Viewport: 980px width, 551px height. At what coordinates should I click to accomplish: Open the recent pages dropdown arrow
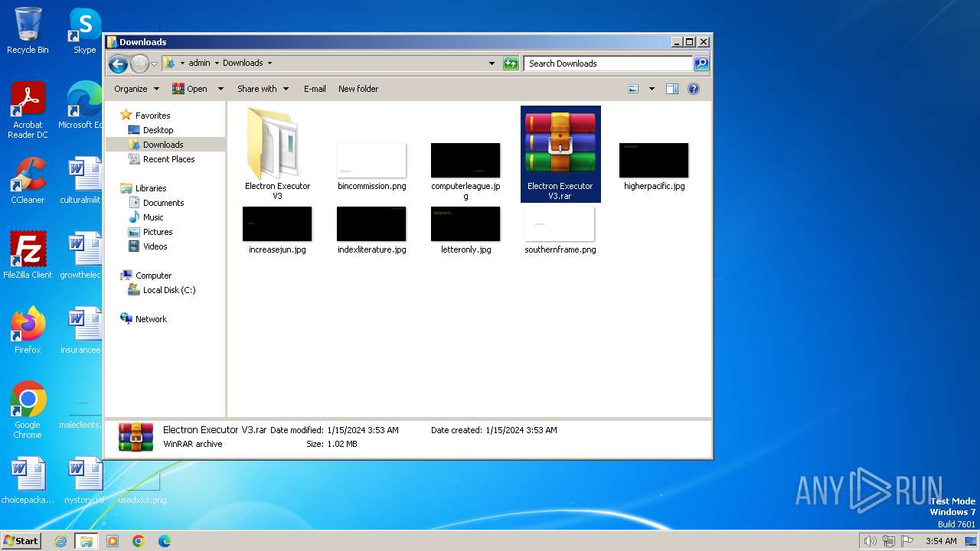click(x=154, y=64)
